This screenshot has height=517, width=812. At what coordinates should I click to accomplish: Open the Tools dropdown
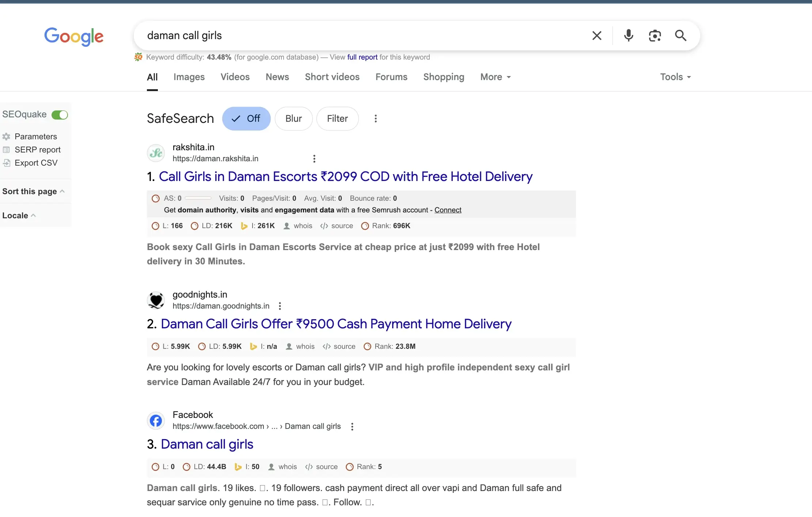click(675, 77)
